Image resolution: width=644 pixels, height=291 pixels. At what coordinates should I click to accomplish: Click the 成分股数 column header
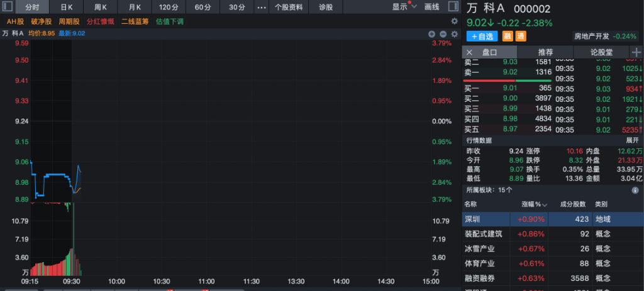(x=573, y=204)
